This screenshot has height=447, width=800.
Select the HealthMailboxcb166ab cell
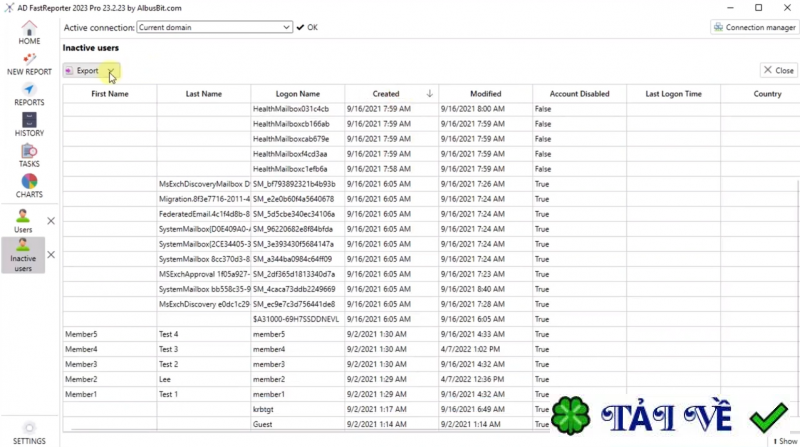297,124
